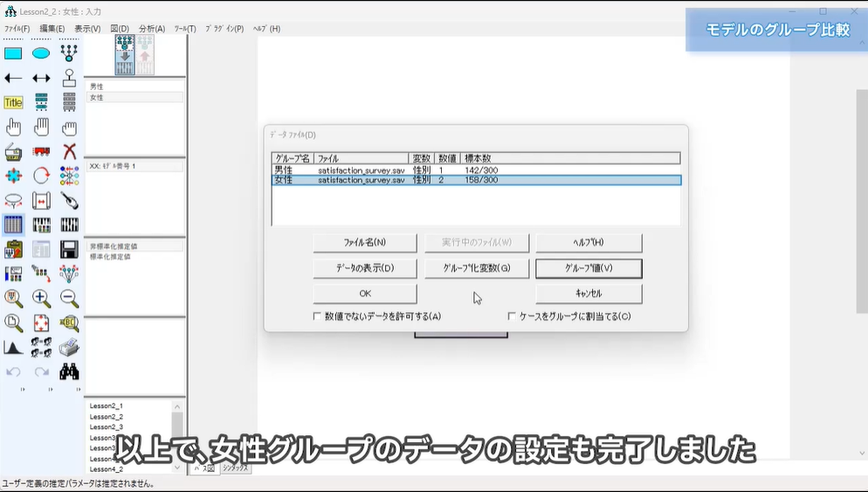
Task: Select the draw unobserved variable ellipse tool
Action: tap(41, 53)
